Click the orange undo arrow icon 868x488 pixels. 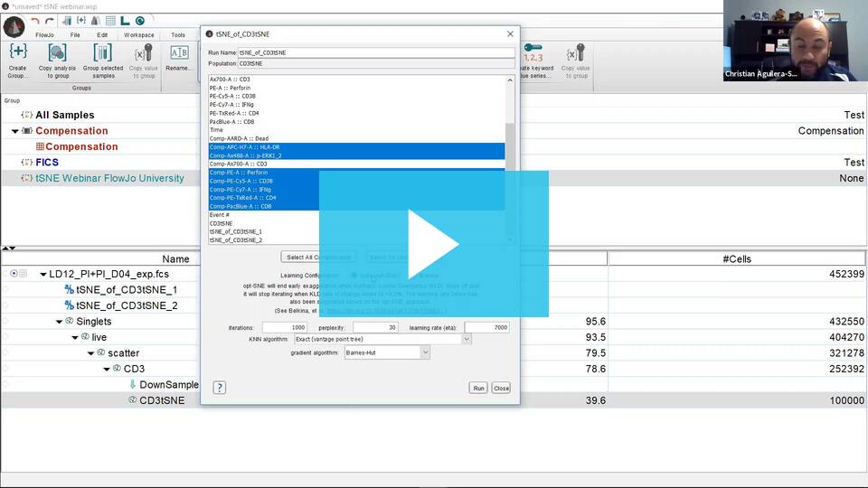click(x=35, y=21)
